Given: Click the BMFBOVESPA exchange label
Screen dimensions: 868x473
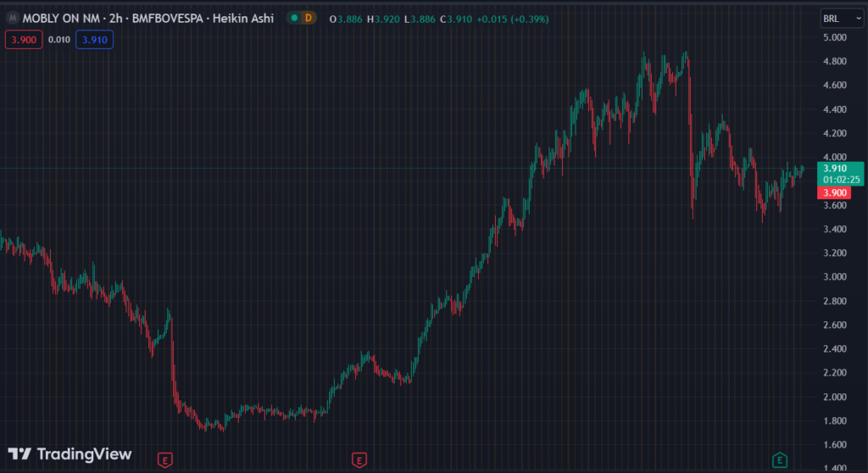Looking at the screenshot, I should pyautogui.click(x=167, y=19).
